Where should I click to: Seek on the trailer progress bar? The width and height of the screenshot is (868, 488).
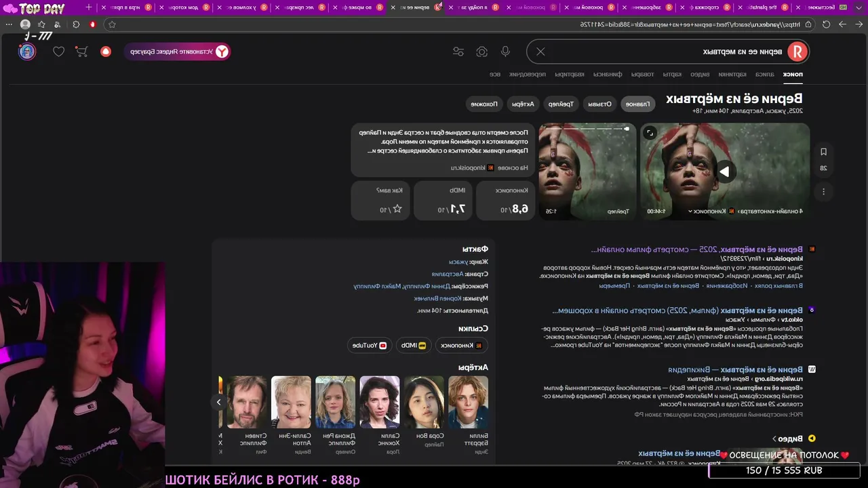pyautogui.click(x=587, y=128)
